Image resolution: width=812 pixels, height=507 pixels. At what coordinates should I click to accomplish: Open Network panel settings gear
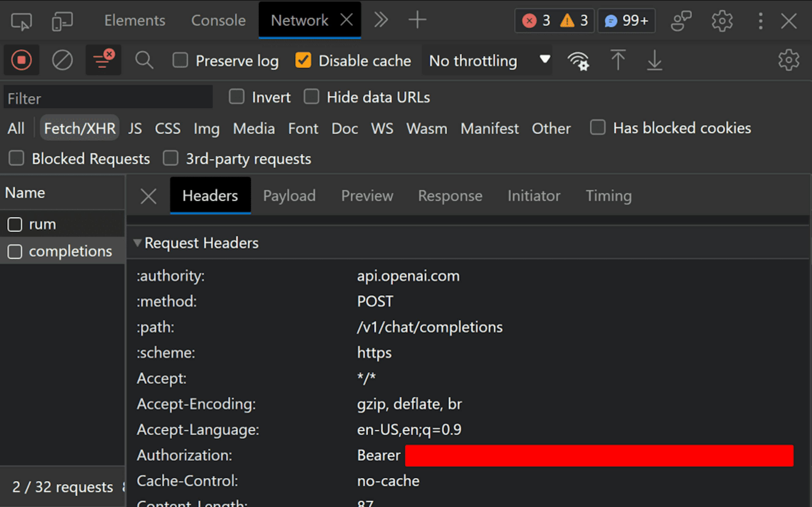[789, 60]
